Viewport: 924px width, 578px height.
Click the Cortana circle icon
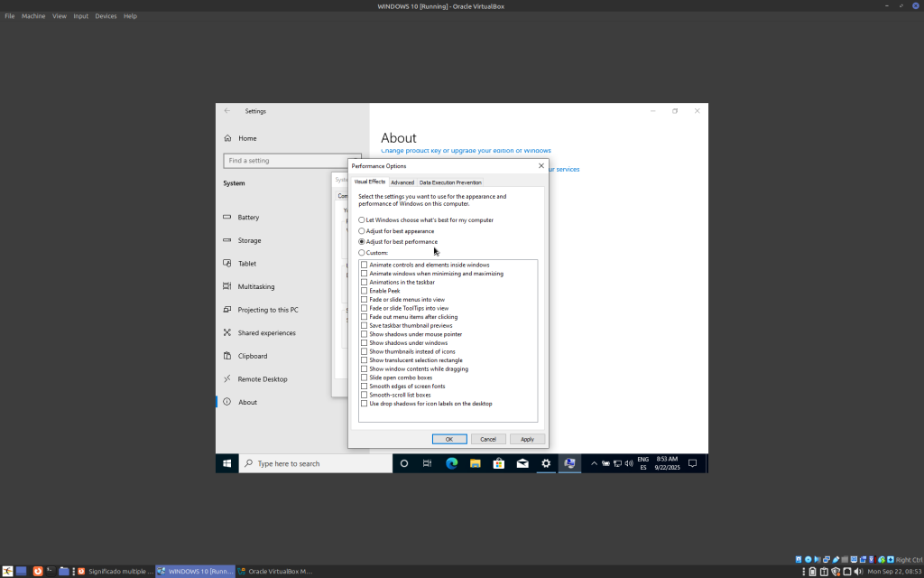tap(404, 463)
